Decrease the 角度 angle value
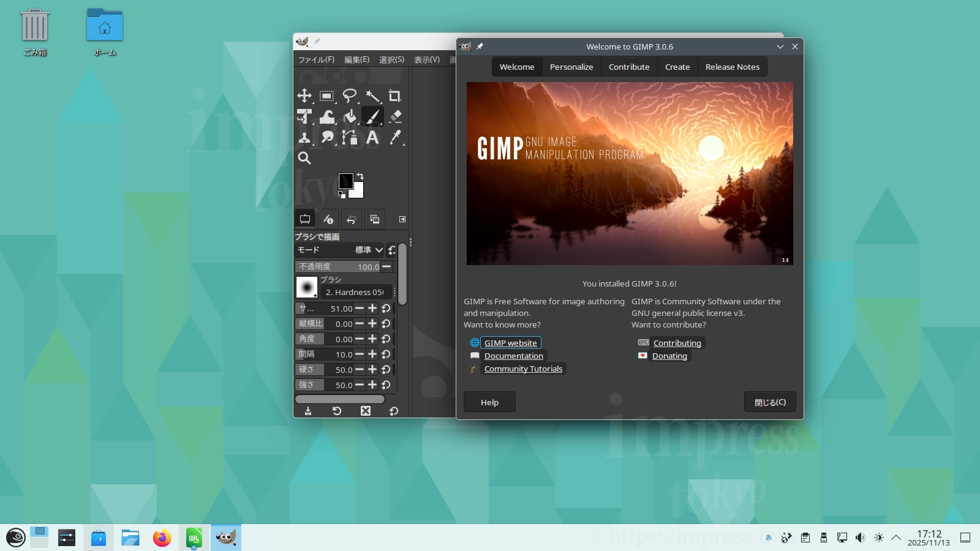Screen dimensions: 980x551 pyautogui.click(x=360, y=339)
